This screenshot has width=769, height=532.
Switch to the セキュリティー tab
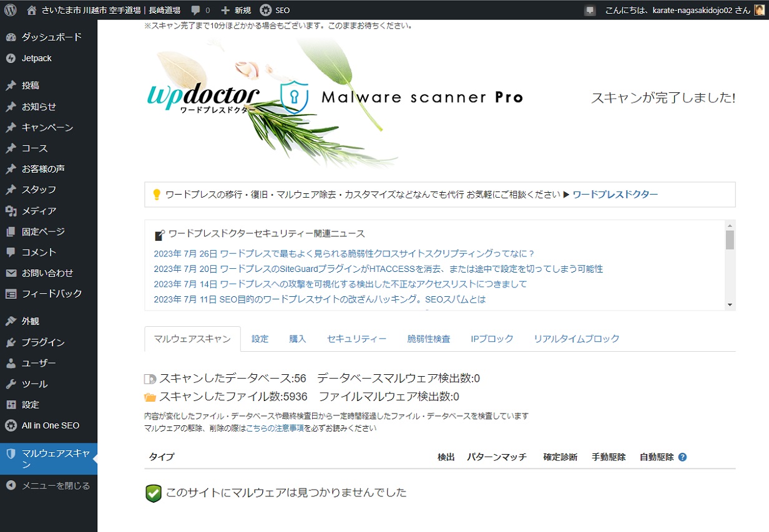pyautogui.click(x=356, y=339)
